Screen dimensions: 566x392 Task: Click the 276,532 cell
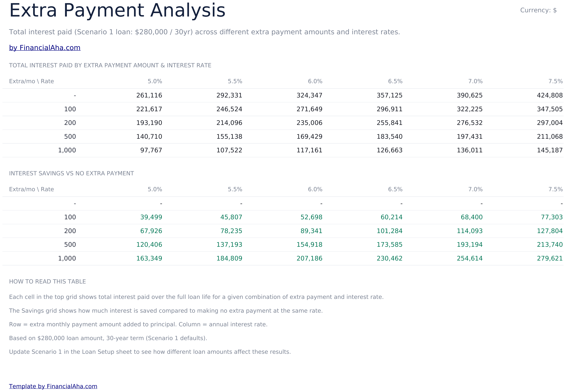pos(470,123)
